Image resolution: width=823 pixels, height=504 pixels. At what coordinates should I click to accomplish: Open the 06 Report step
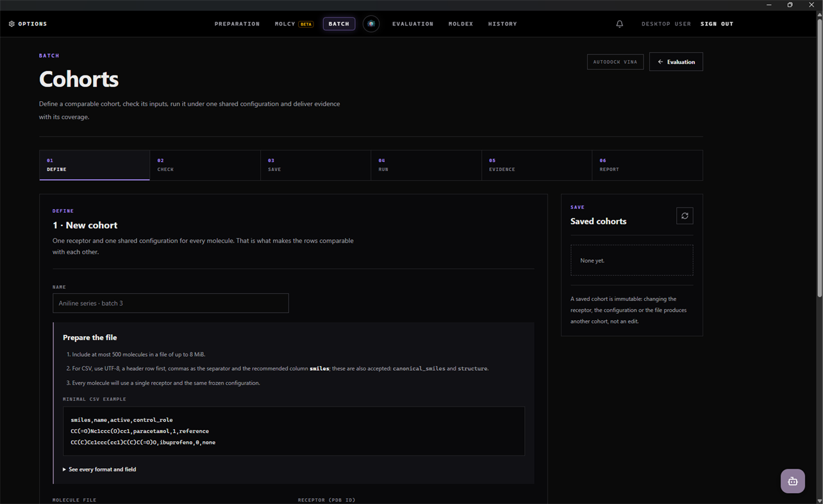[x=647, y=165]
